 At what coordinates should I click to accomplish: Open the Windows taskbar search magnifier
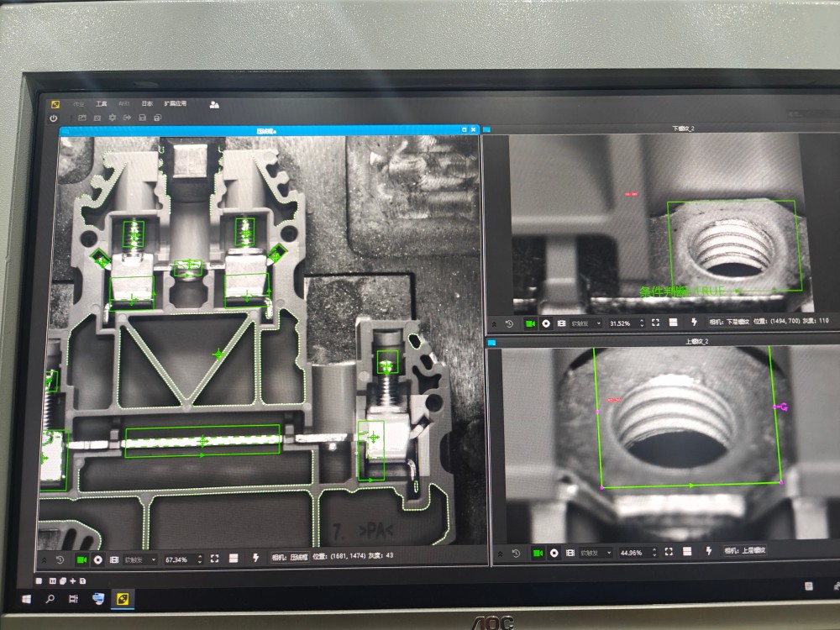click(x=50, y=599)
